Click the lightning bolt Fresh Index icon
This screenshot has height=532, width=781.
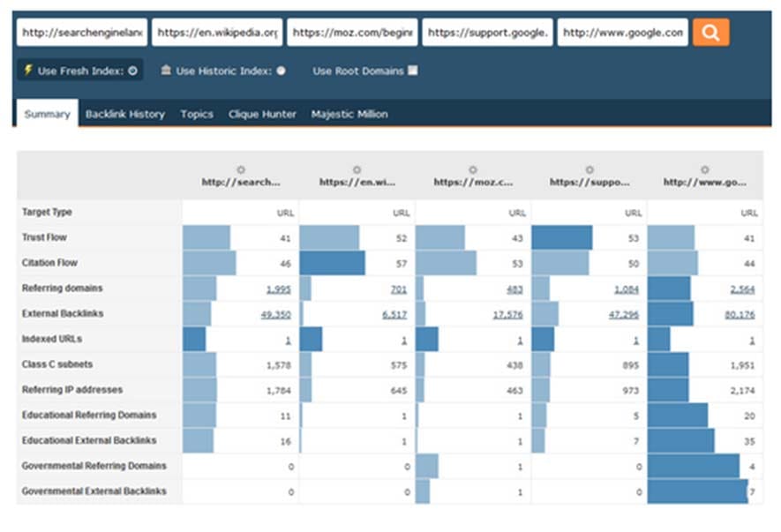(x=28, y=70)
